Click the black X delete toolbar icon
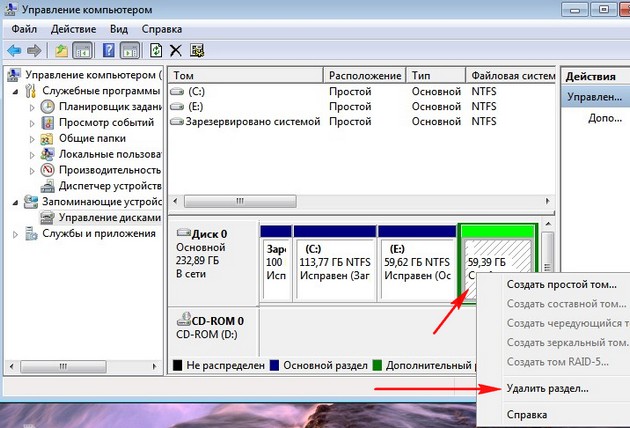Image resolution: width=630 pixels, height=428 pixels. coord(176,50)
